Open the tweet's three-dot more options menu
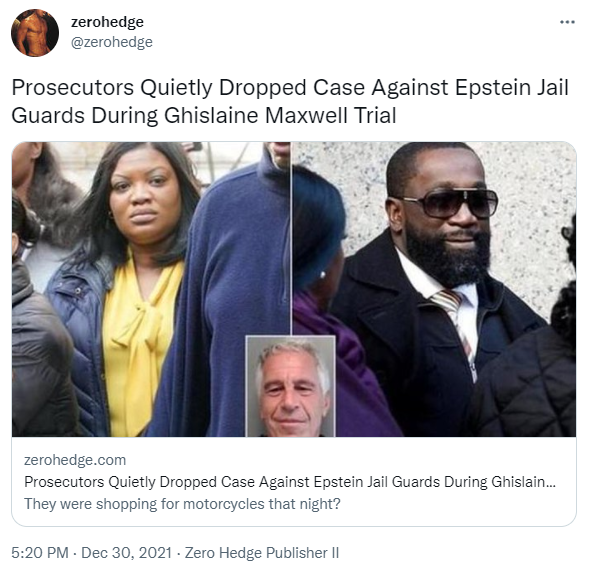The image size is (590, 578). coord(567,22)
